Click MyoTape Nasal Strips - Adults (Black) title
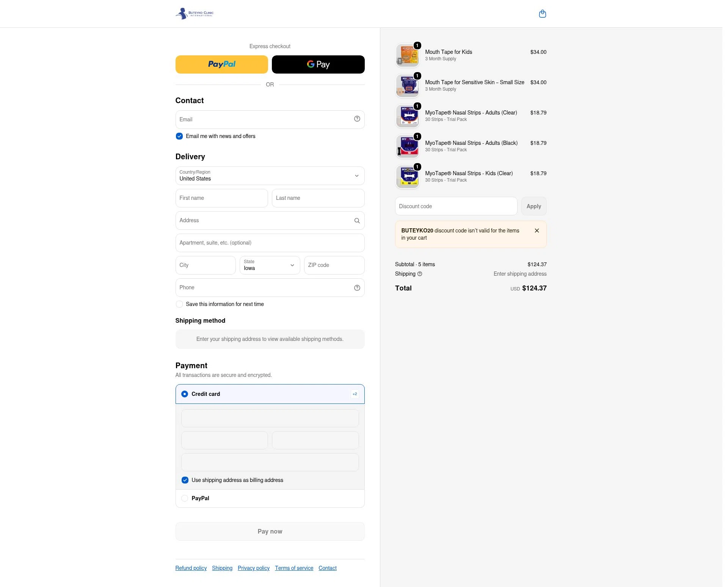 pos(471,143)
